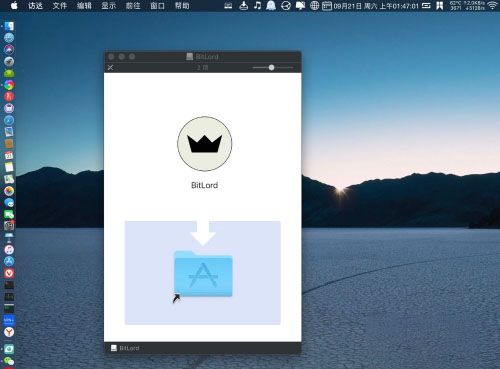Open the yellow Notes icon in dock
Viewport: 500px width, 369px height.
(9, 167)
